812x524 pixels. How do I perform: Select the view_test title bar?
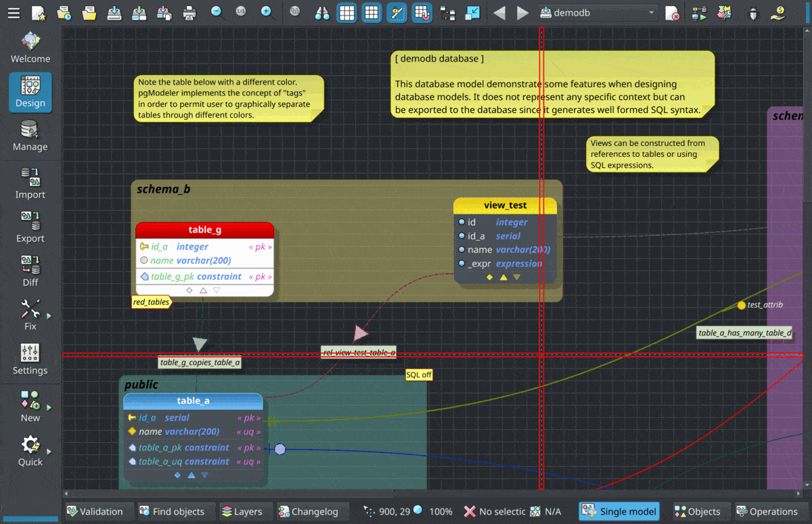[x=505, y=205]
